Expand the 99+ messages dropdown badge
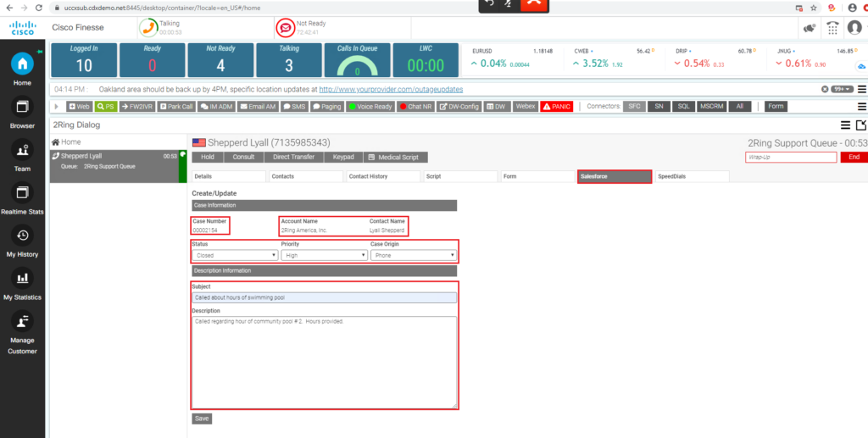Viewport: 868px width, 438px height. coord(842,89)
